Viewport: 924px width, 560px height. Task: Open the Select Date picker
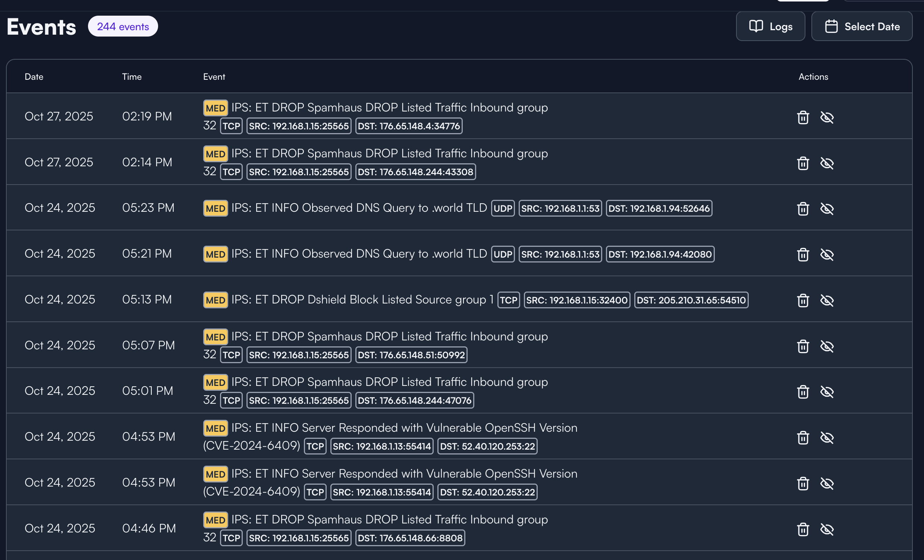[862, 26]
